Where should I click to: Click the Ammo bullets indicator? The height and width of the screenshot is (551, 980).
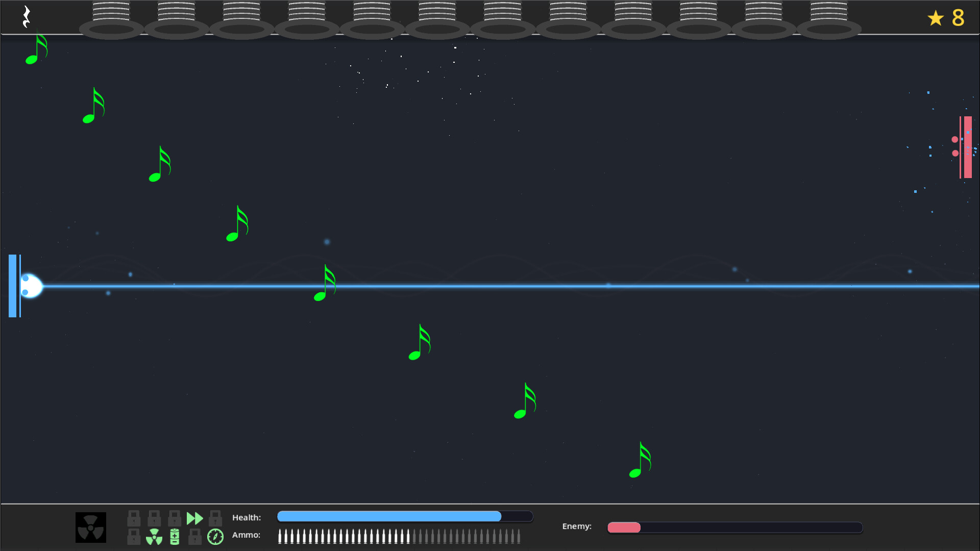tap(399, 536)
